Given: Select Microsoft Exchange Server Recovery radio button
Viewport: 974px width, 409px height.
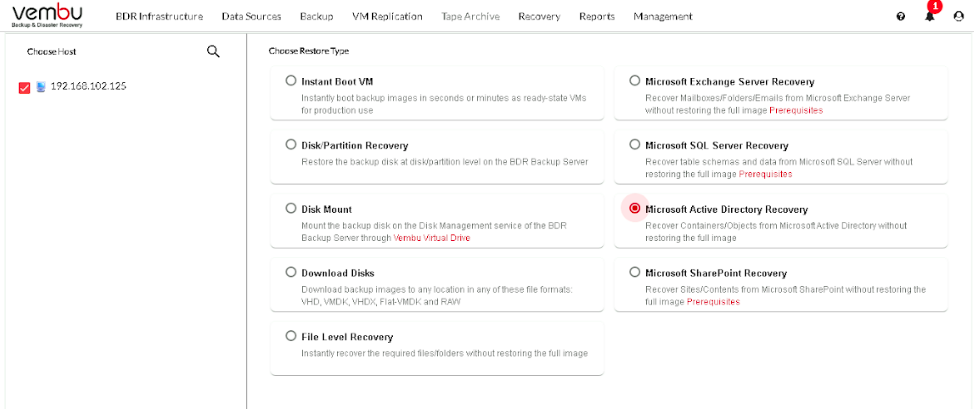Looking at the screenshot, I should 634,81.
